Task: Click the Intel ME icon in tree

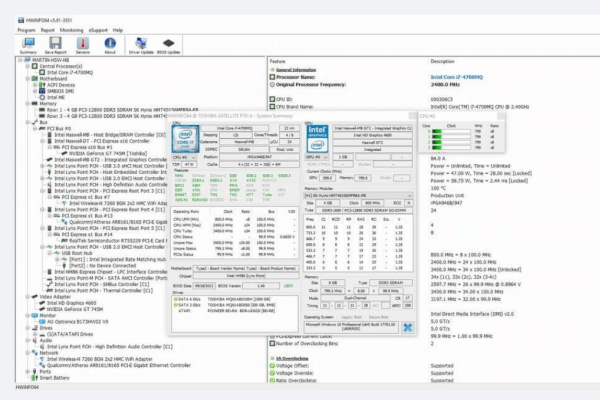Action: (x=42, y=97)
